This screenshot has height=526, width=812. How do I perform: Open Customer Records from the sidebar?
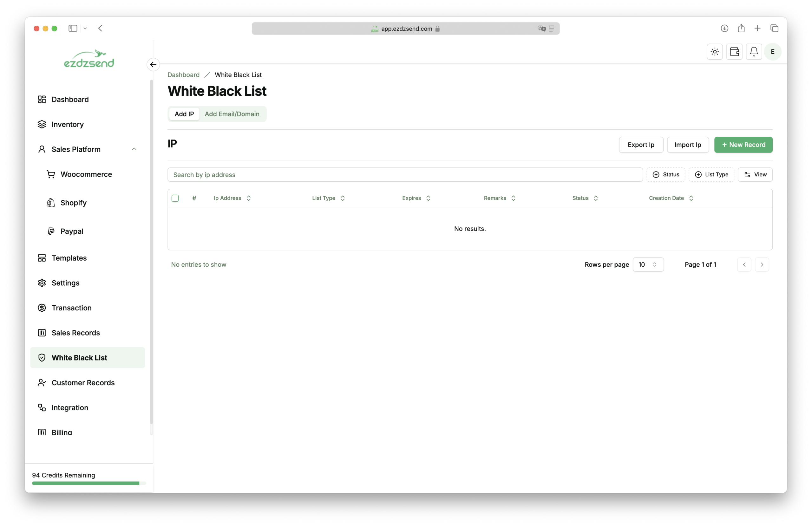[x=83, y=383]
